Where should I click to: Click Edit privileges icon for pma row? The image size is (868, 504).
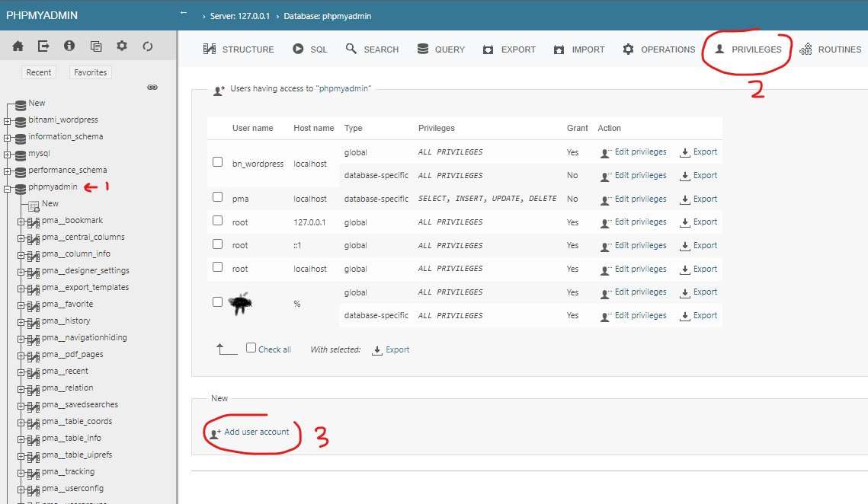(606, 199)
